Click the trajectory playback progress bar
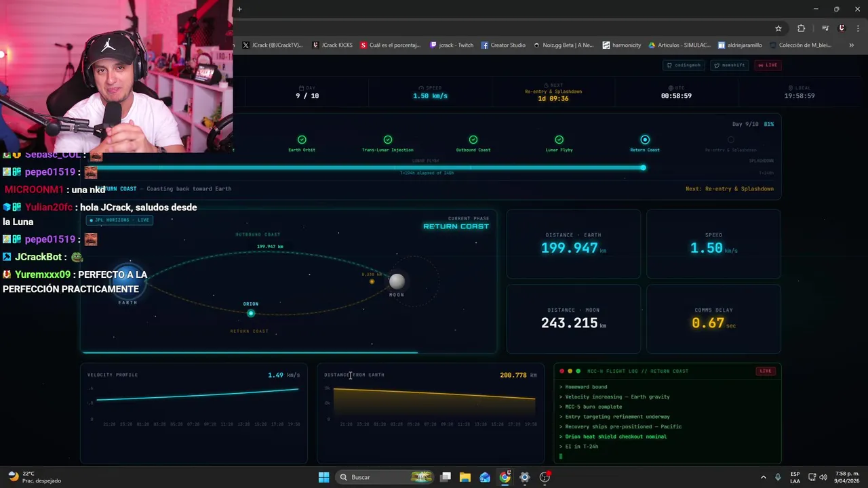Viewport: 868px width, 488px height. click(250, 352)
